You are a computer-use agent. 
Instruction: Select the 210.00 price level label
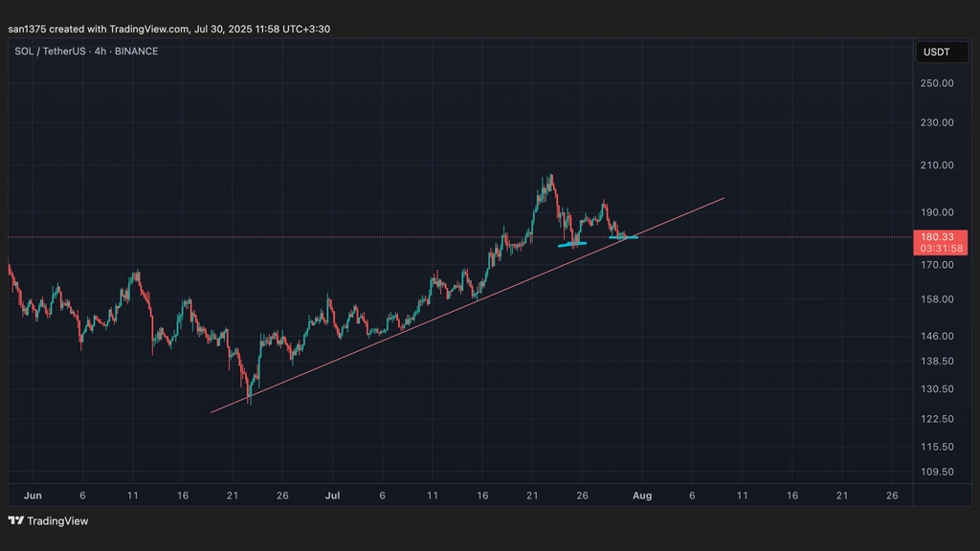click(x=937, y=165)
